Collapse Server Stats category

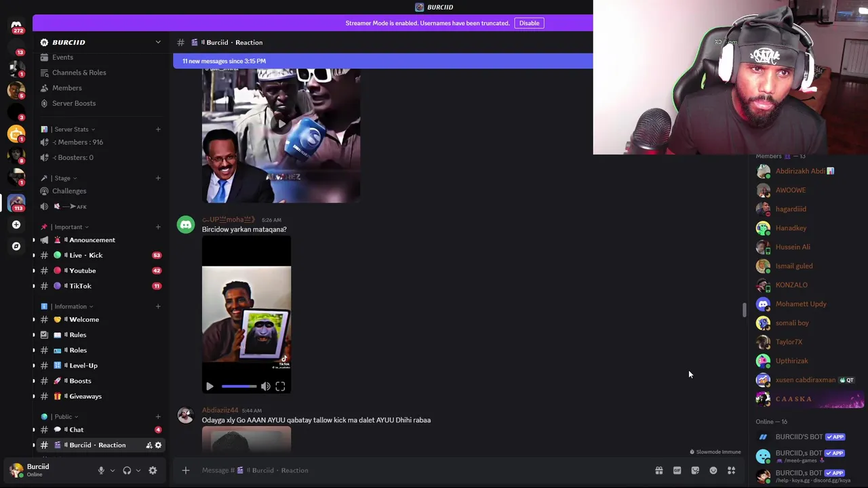coord(71,129)
